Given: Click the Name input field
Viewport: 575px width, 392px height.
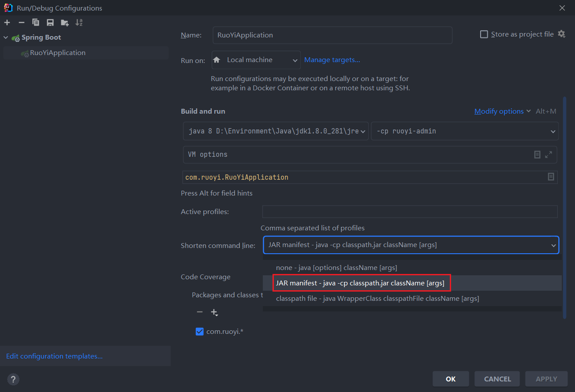Looking at the screenshot, I should point(332,35).
